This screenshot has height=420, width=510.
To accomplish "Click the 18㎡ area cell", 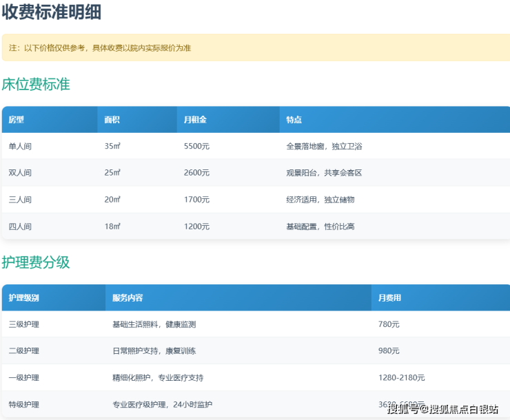I will [x=112, y=227].
